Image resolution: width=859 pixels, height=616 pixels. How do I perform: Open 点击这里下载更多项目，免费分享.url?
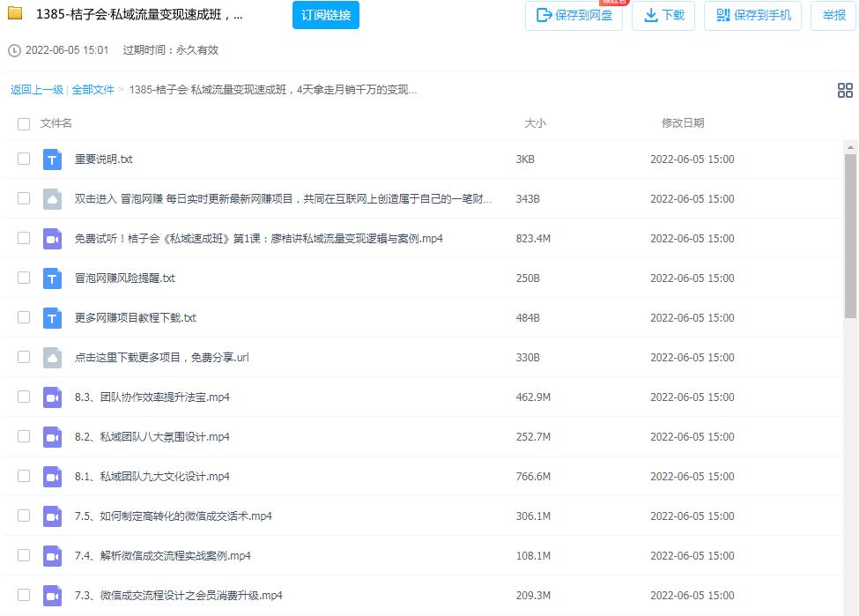161,357
